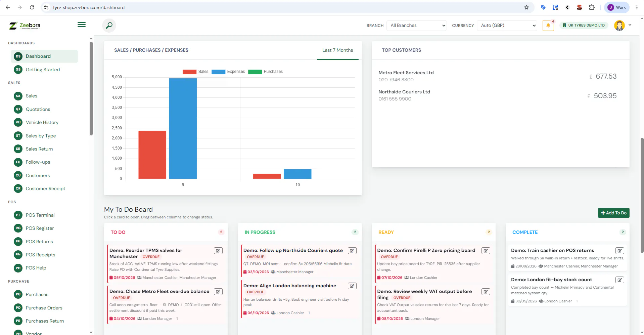This screenshot has height=335, width=644.
Task: Click the UK TYRES DEMO LTD badge
Action: coord(584,26)
